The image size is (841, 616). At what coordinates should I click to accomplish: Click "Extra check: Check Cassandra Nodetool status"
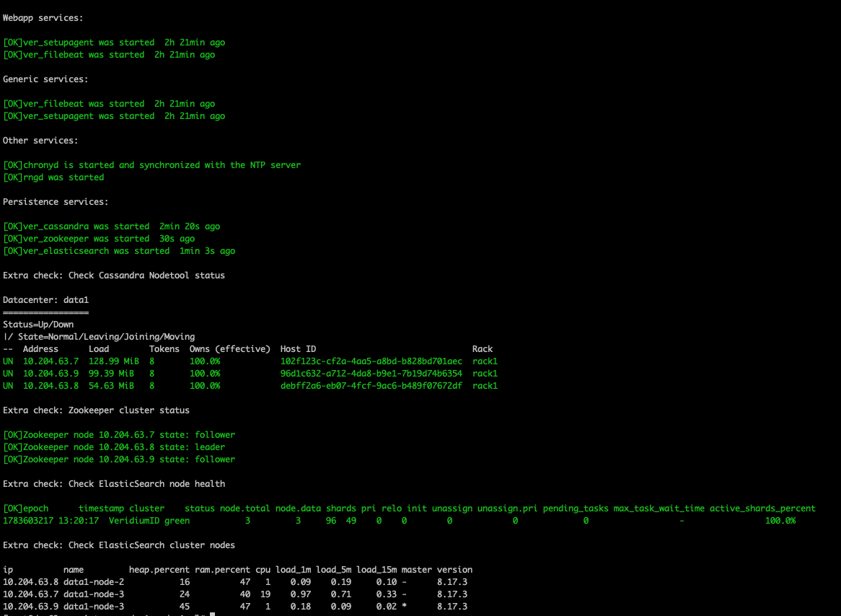click(114, 276)
